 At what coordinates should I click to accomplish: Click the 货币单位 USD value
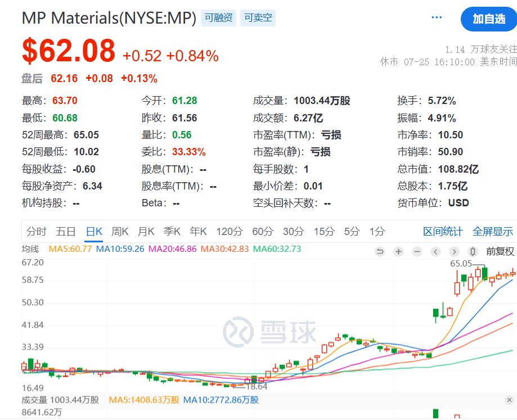(x=458, y=203)
